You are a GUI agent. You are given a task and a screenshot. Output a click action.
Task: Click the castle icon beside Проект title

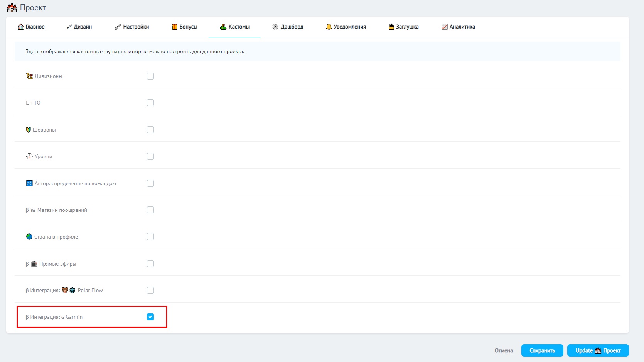coord(12,8)
